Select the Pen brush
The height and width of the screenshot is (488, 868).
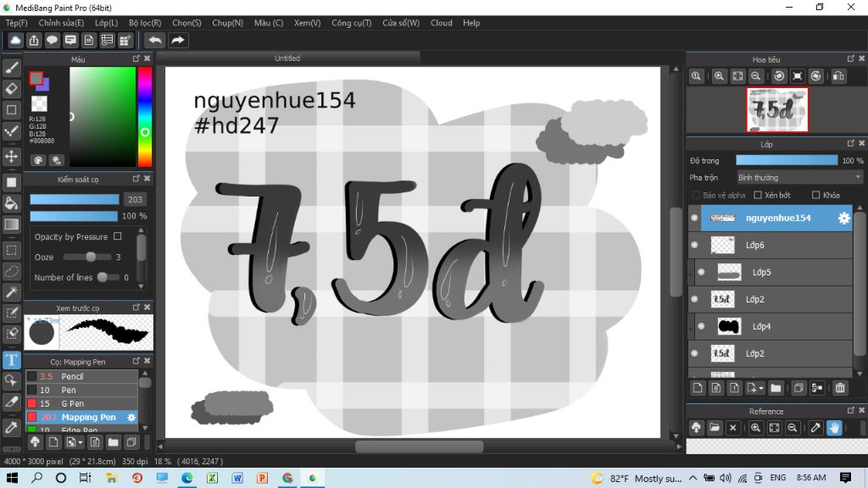coord(82,390)
